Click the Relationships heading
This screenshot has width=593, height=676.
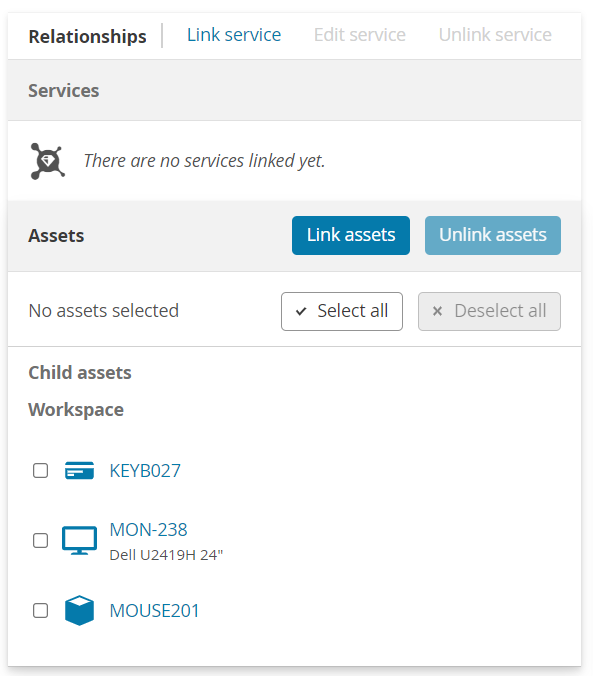pyautogui.click(x=88, y=36)
